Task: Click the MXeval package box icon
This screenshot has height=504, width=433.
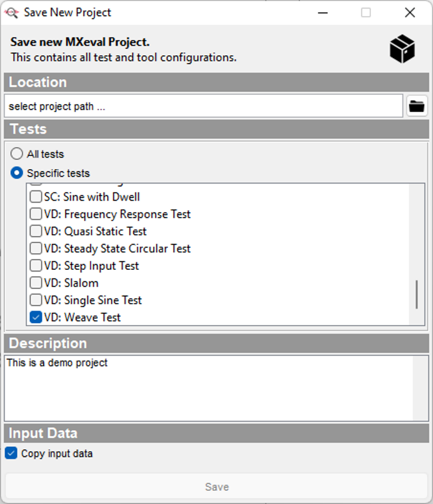Action: (x=402, y=48)
